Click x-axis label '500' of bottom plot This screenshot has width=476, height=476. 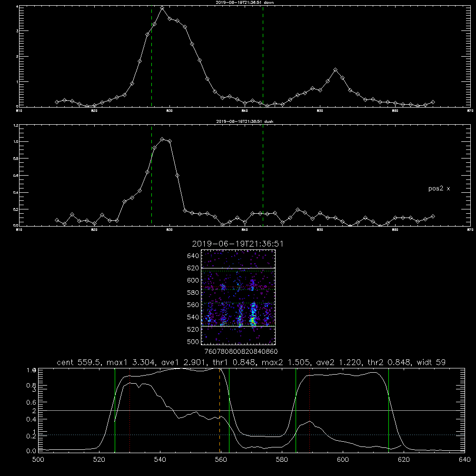(x=38, y=459)
